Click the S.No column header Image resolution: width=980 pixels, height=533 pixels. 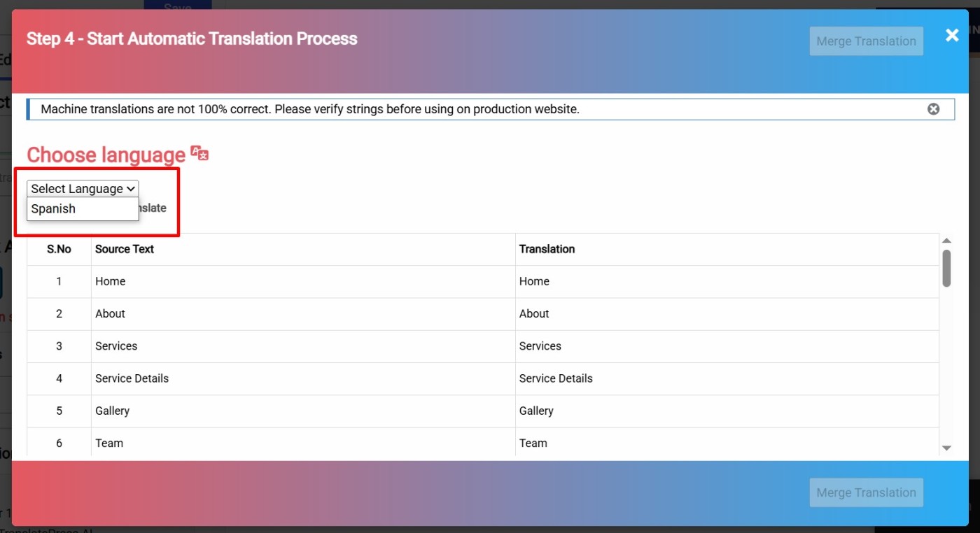point(59,249)
